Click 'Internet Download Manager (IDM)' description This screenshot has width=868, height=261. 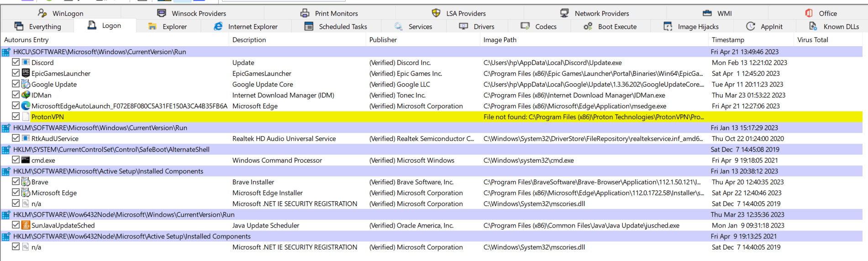point(283,95)
